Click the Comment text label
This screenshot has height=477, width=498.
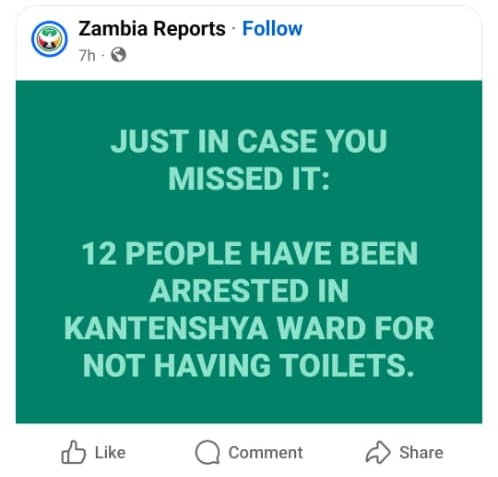(x=266, y=453)
